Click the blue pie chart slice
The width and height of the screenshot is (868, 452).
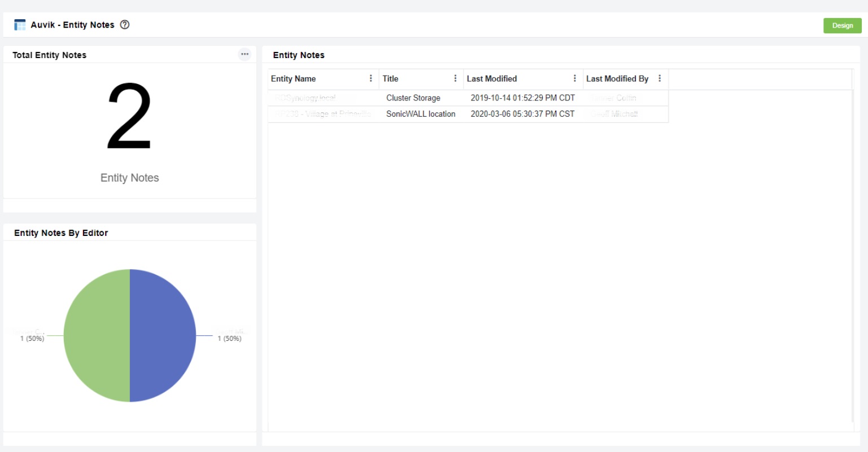pos(164,336)
